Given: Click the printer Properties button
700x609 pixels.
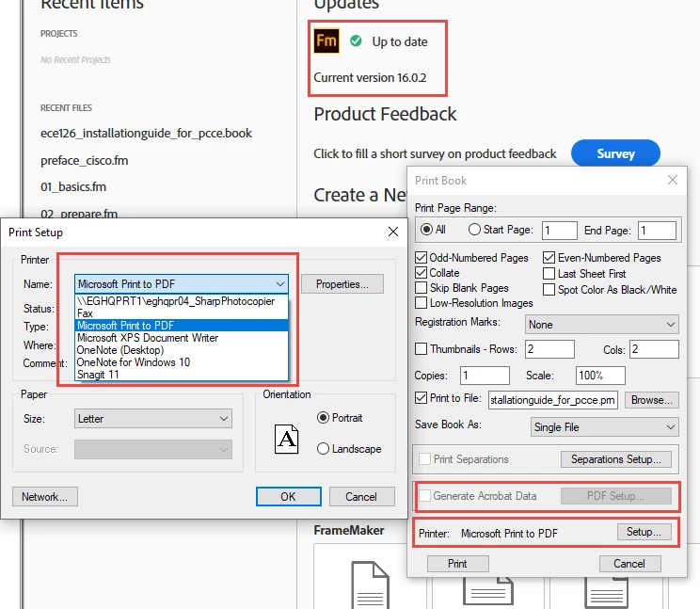Looking at the screenshot, I should 342,284.
